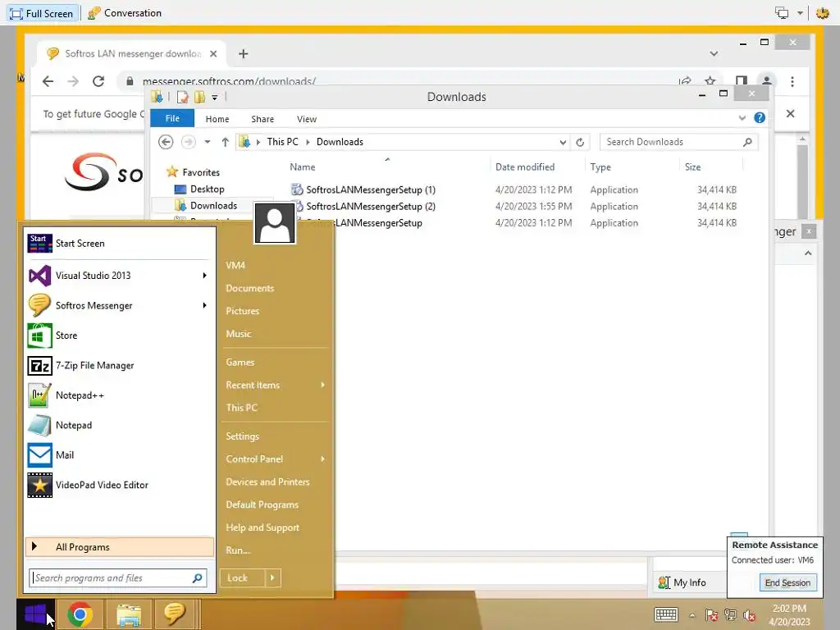Select Desktop in Favorites tree
Image resolution: width=840 pixels, height=630 pixels.
pyautogui.click(x=207, y=189)
